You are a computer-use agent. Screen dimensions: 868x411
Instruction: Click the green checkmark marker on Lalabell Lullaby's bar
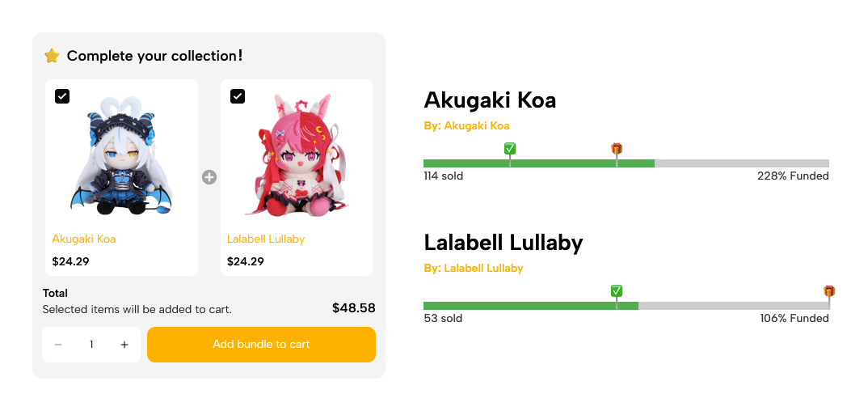click(617, 291)
